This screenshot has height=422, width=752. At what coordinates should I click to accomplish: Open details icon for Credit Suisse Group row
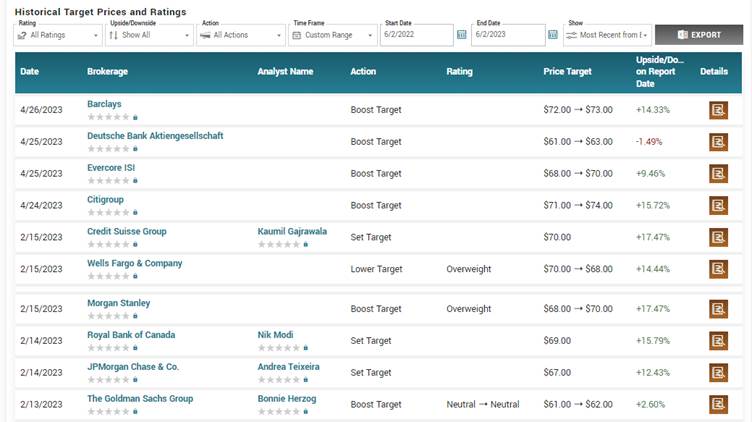click(x=718, y=237)
